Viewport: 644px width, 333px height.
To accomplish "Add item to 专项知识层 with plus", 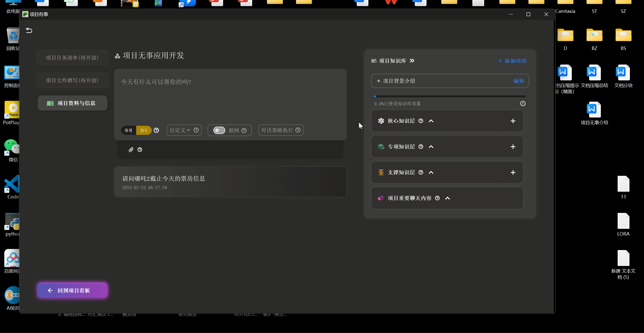I will coord(513,147).
